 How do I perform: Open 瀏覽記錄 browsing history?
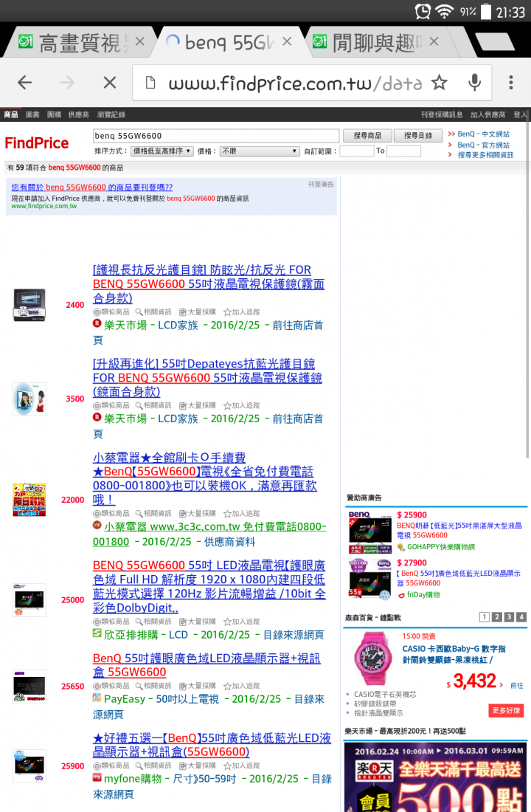point(111,114)
